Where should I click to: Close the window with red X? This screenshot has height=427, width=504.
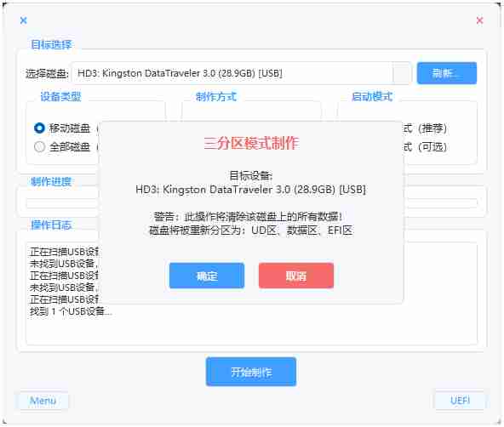click(479, 20)
